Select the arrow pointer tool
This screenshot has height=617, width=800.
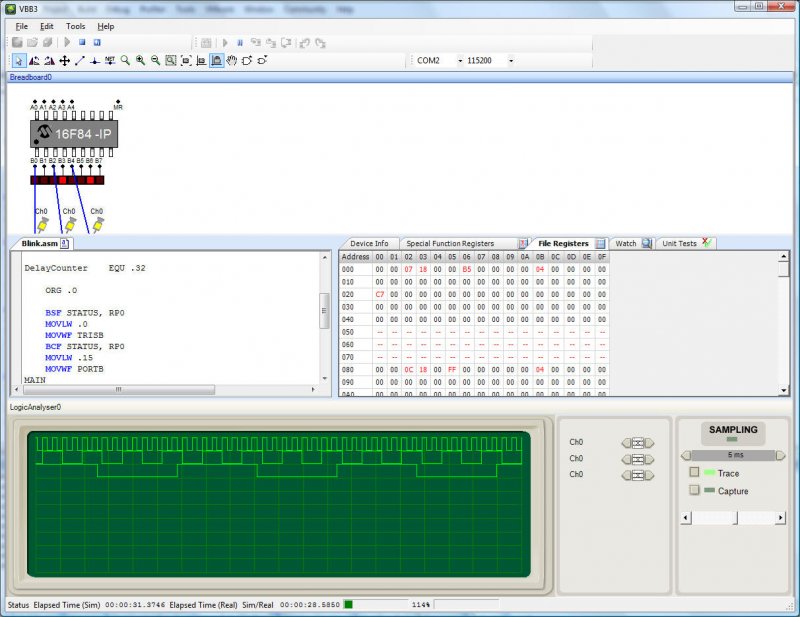pyautogui.click(x=19, y=61)
